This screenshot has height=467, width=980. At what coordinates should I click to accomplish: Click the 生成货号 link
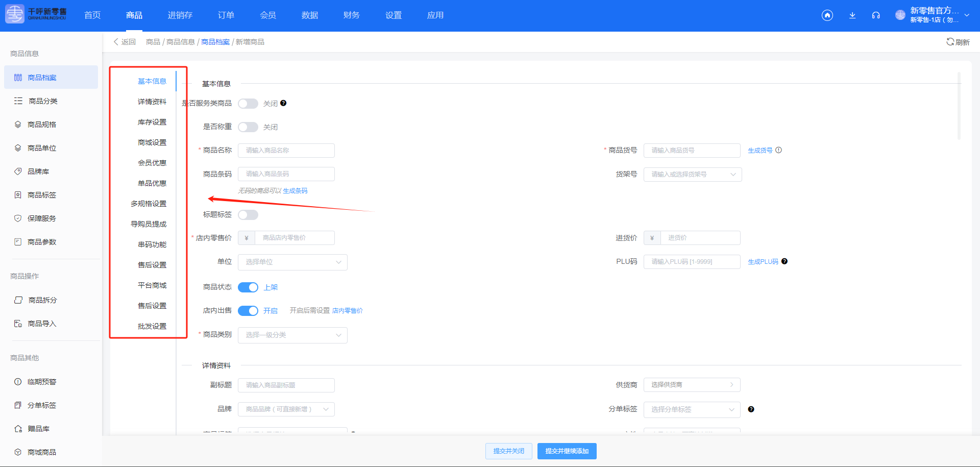(x=760, y=151)
